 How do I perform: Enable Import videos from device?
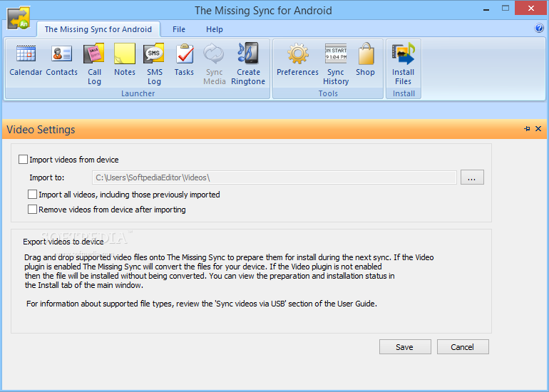coord(23,160)
